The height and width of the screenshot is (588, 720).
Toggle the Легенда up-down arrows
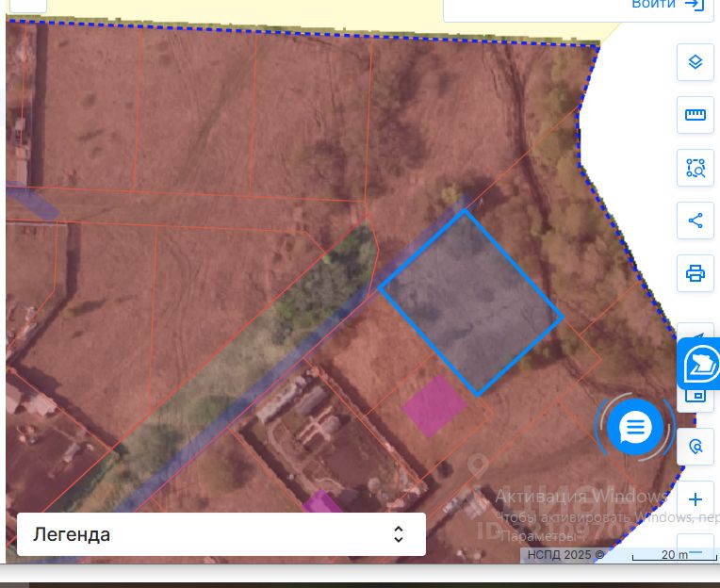398,534
